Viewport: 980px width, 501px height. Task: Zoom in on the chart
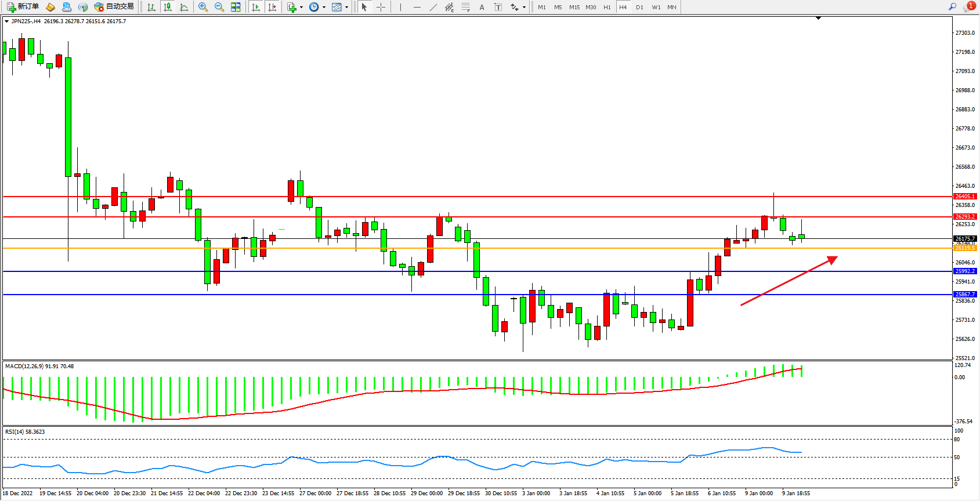[203, 7]
